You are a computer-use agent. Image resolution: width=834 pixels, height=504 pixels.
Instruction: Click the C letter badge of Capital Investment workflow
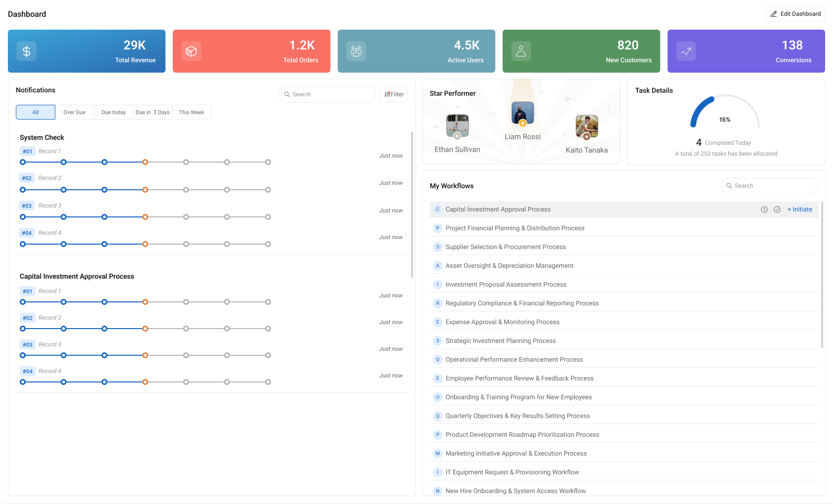tap(438, 210)
